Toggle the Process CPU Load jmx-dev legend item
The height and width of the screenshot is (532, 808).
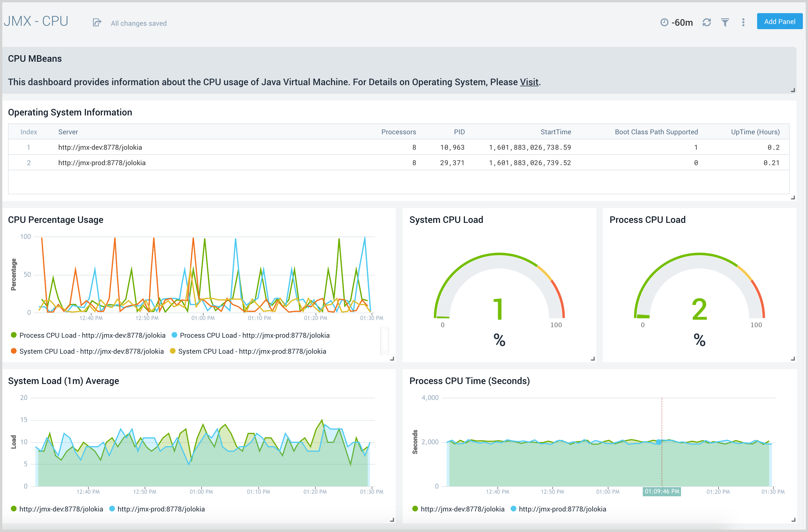tap(92, 335)
